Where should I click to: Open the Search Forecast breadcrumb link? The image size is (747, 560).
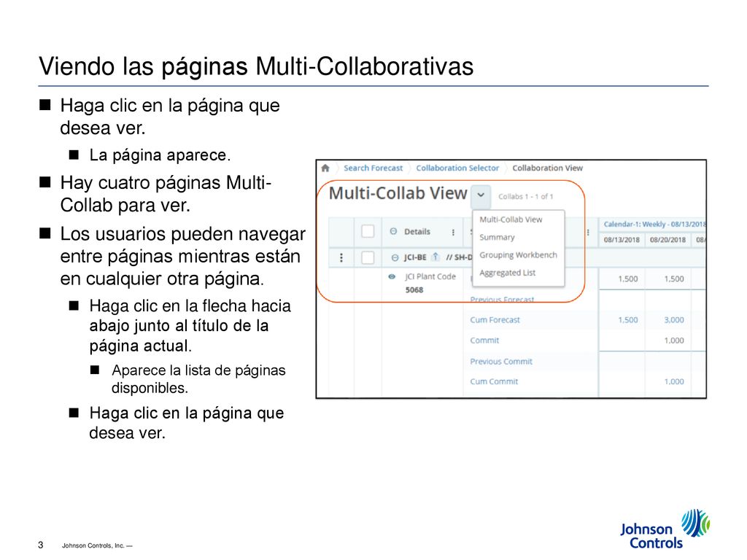click(x=373, y=168)
